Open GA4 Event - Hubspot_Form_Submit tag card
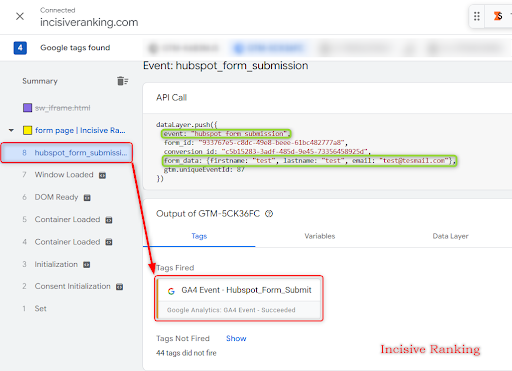Viewport: 512px width, 371px height. point(239,299)
